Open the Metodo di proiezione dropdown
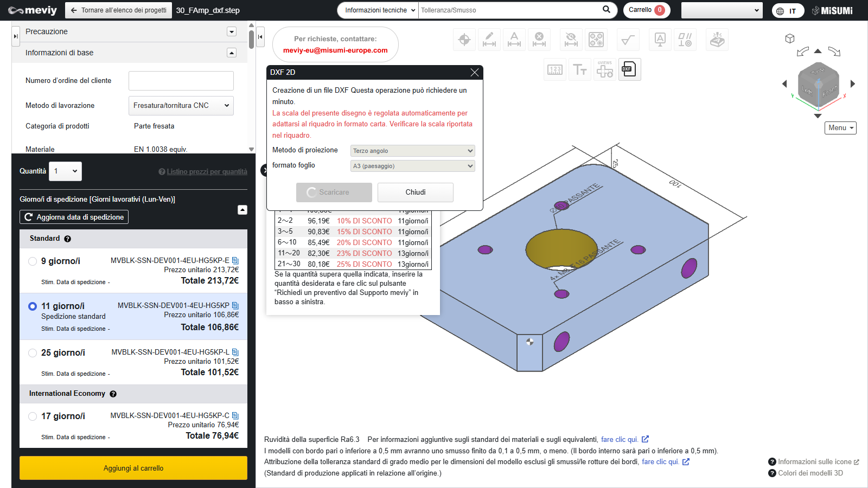868x488 pixels. point(412,151)
